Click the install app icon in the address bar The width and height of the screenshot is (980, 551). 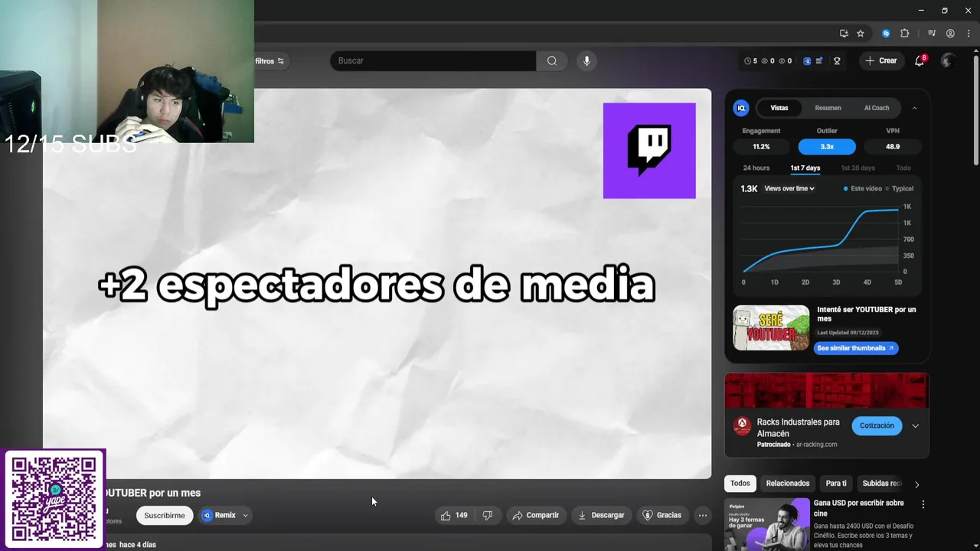pos(844,34)
